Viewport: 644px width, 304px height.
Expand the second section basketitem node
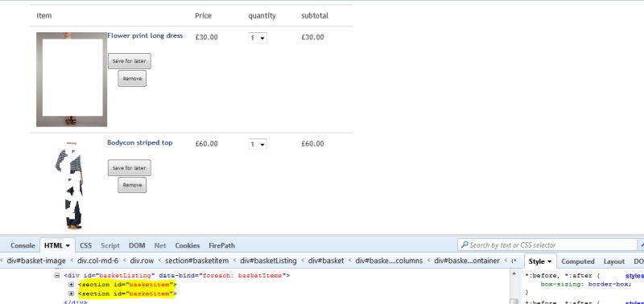[x=71, y=294]
